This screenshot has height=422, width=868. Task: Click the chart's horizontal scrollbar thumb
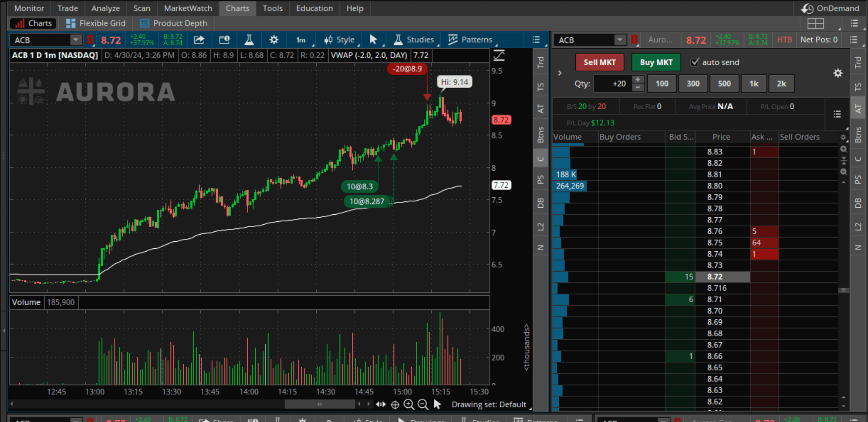[320, 404]
